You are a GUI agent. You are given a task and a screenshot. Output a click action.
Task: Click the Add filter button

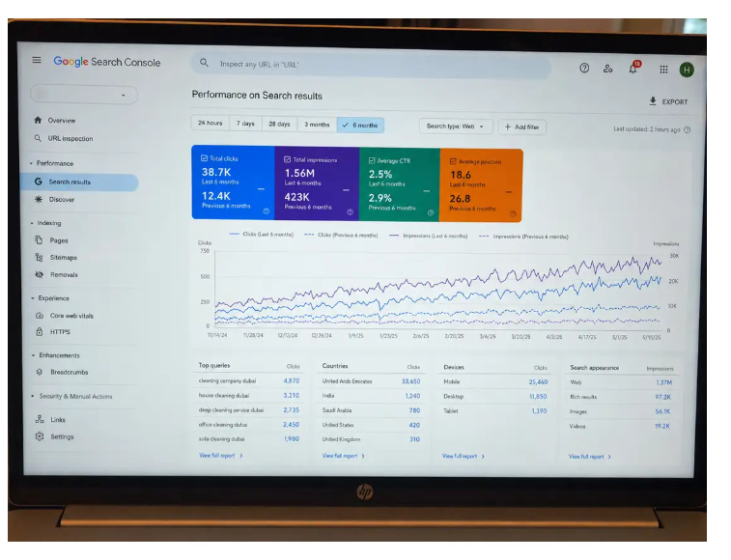click(x=522, y=126)
